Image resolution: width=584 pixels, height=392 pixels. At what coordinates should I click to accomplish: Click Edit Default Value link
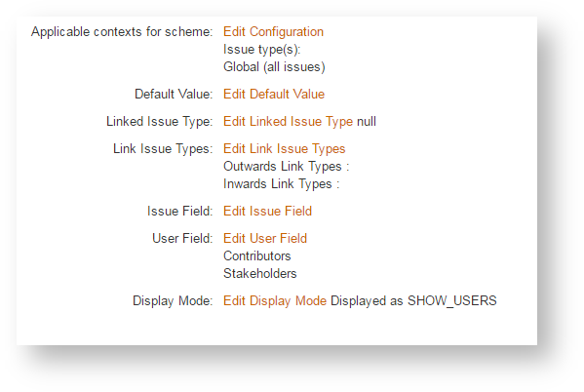coord(274,95)
